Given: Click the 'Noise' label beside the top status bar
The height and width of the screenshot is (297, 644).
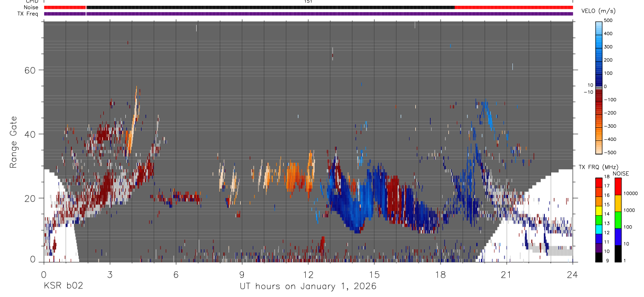Looking at the screenshot, I should (x=32, y=7).
